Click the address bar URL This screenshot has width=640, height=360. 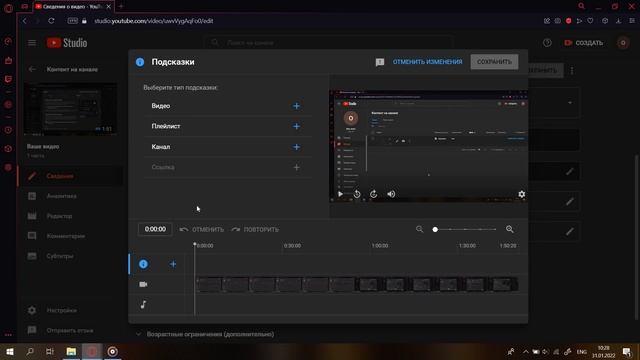[x=153, y=21]
